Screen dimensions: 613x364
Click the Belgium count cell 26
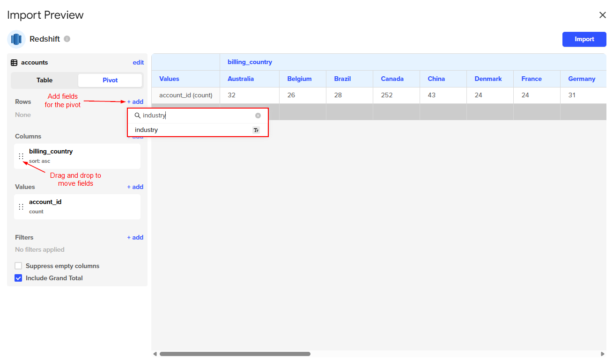tap(303, 95)
